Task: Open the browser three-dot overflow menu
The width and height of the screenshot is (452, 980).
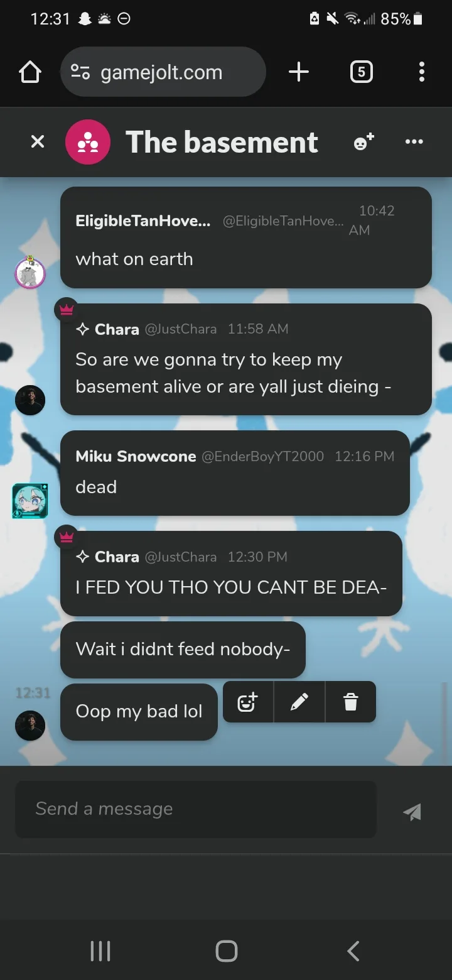Action: pos(422,72)
